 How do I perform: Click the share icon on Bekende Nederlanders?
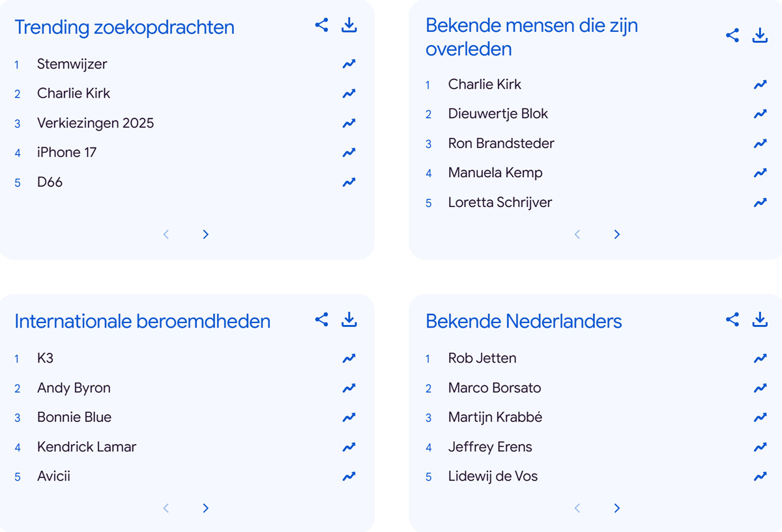[732, 320]
